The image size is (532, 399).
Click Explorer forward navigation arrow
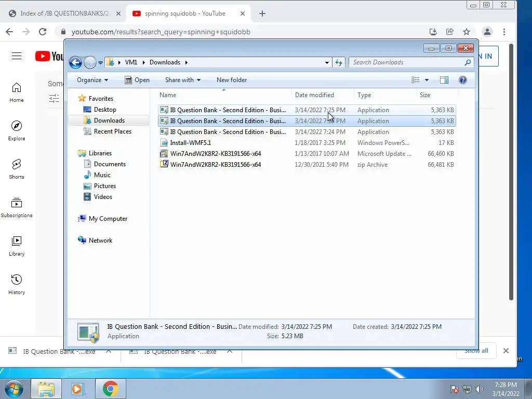pyautogui.click(x=89, y=62)
